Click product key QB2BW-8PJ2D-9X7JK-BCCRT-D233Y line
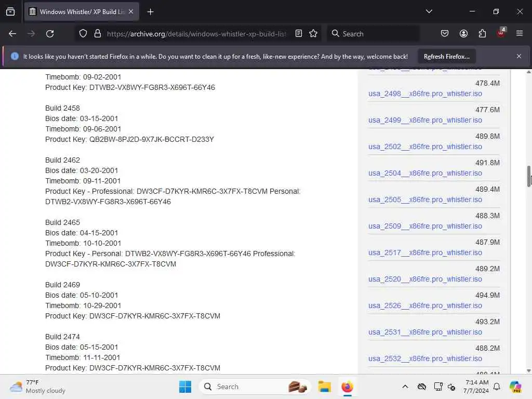Viewport: 532px width, 399px height. pos(129,139)
